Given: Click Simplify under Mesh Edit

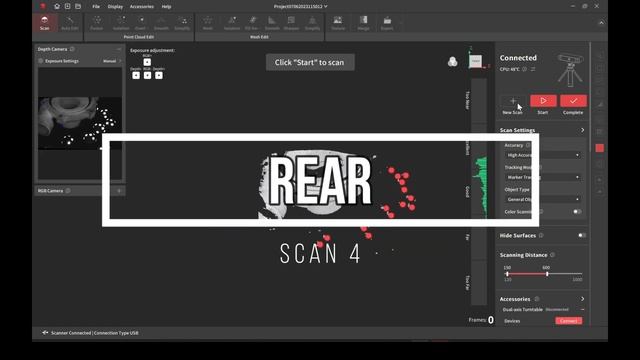Looking at the screenshot, I should click(312, 23).
